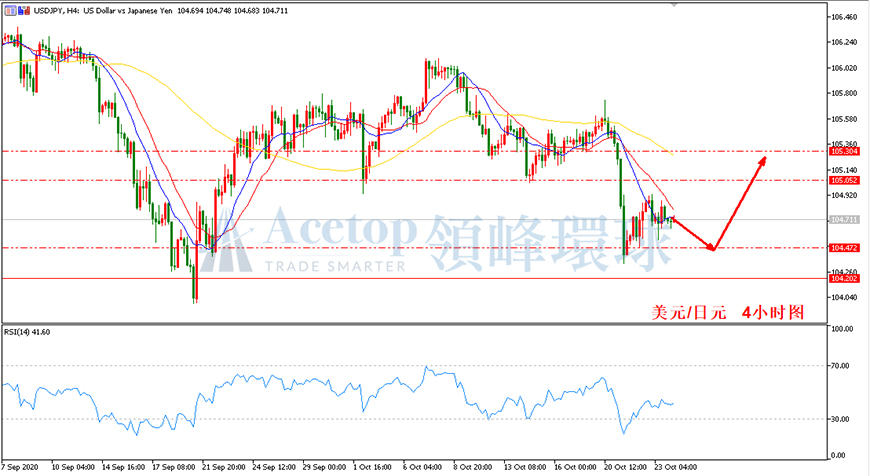Click the 7 Sep 2020 date label
Image resolution: width=870 pixels, height=476 pixels.
pyautogui.click(x=21, y=467)
